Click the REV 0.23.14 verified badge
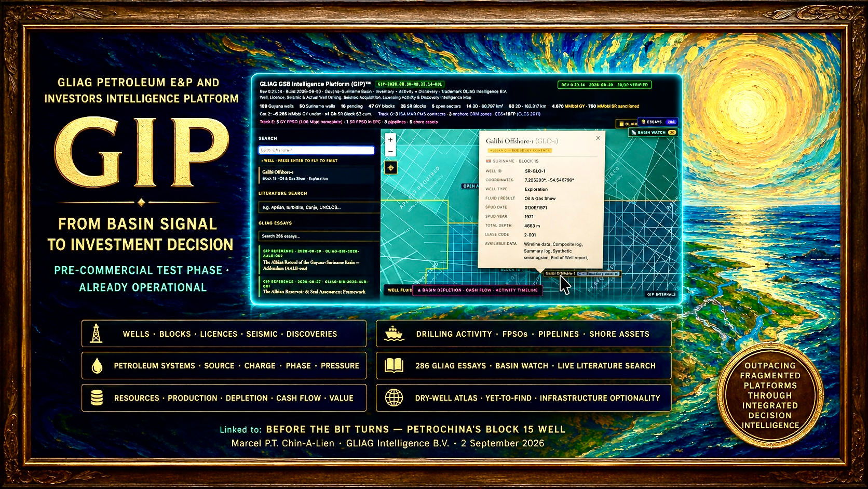 pos(604,85)
